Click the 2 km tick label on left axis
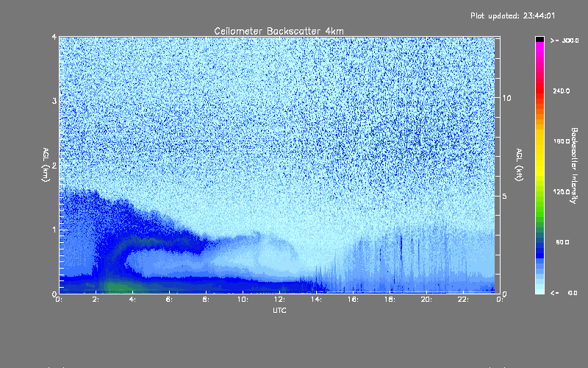Screen dimensions: 588x368 click(54, 165)
